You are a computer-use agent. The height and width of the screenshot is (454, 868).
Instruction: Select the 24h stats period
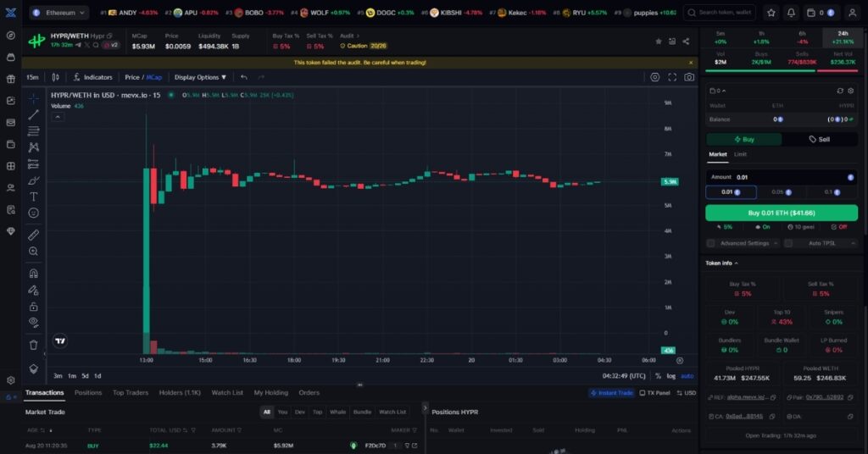843,37
